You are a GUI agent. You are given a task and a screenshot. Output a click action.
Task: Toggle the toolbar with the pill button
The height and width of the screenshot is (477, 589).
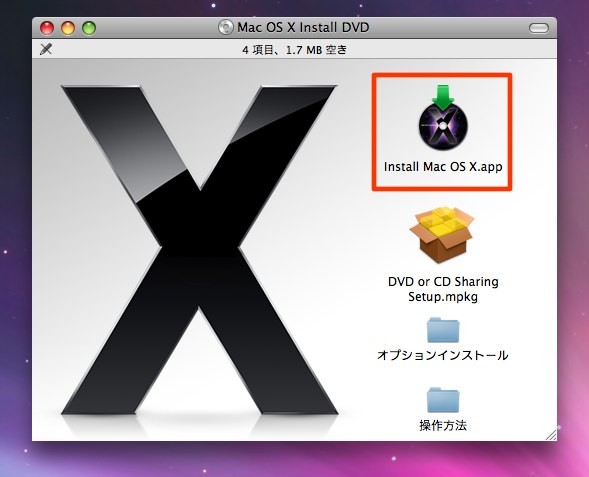tap(539, 28)
